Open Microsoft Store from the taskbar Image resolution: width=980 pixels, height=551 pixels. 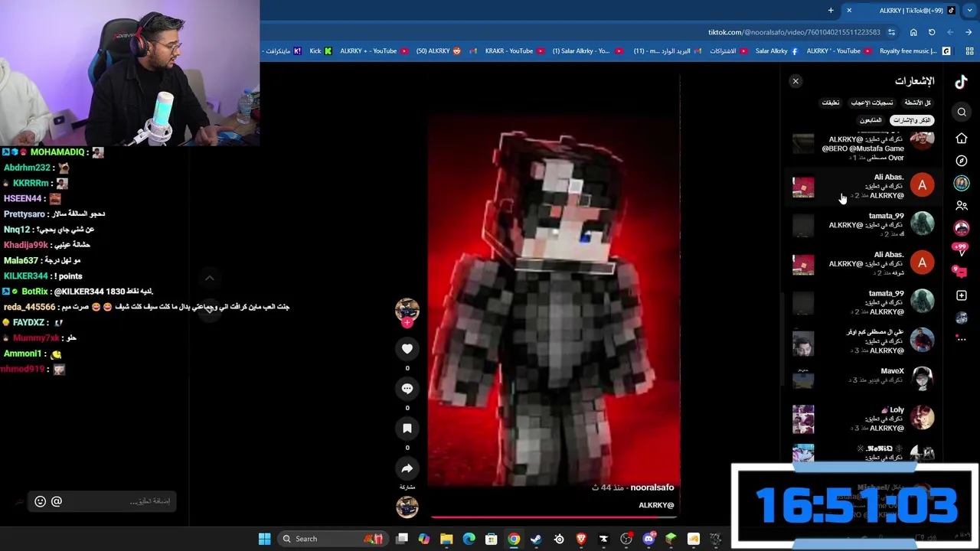[491, 539]
